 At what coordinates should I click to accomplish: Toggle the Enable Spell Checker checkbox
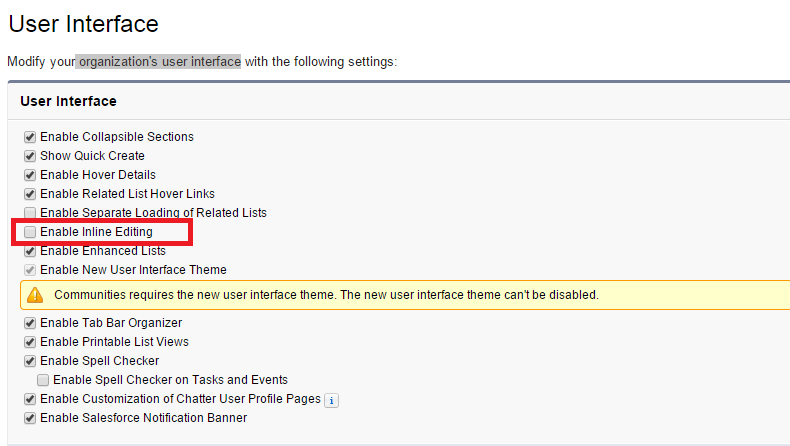coord(30,361)
